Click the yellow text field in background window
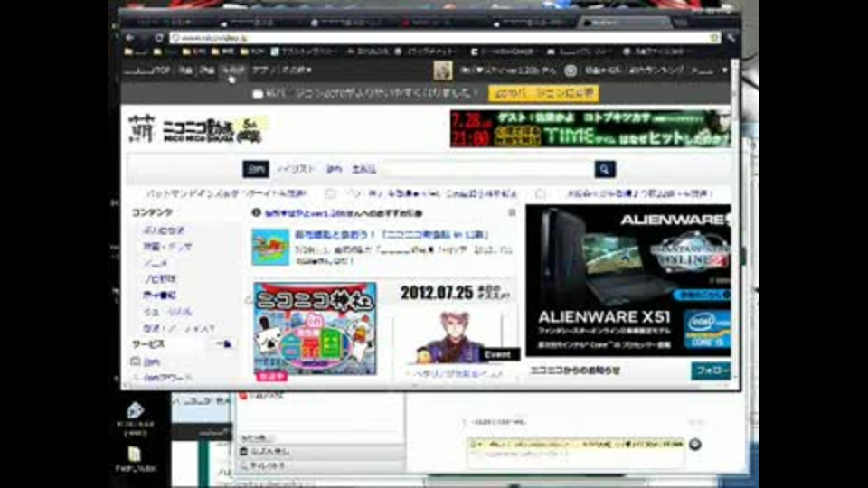 click(576, 445)
